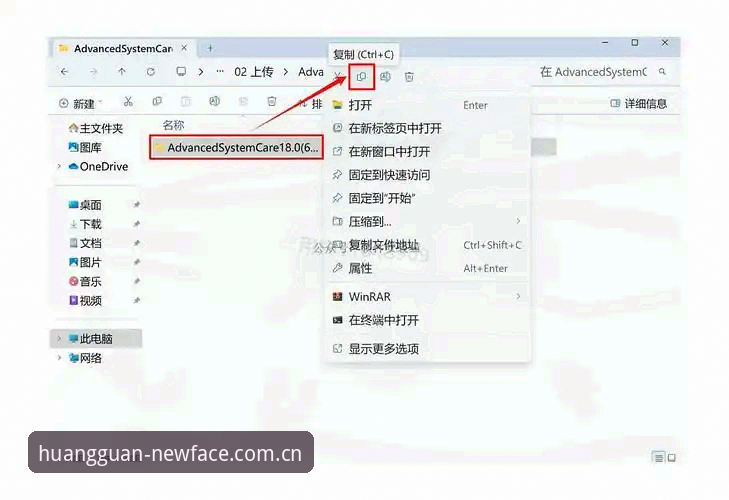Open the 新建 dropdown

point(80,103)
